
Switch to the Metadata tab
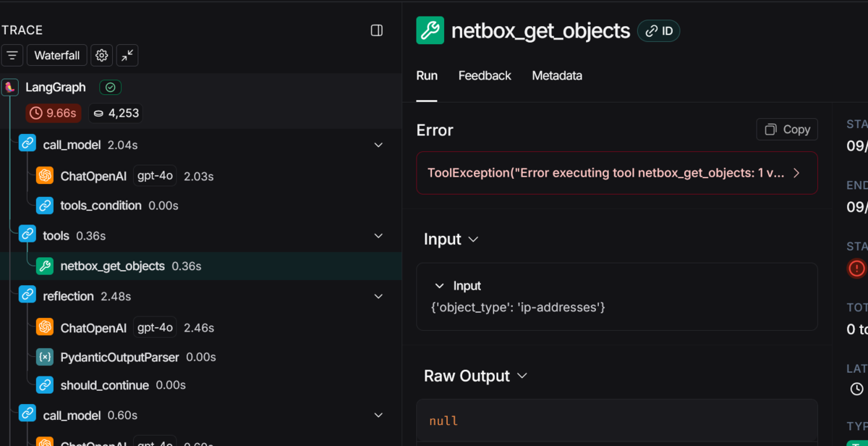pos(557,76)
